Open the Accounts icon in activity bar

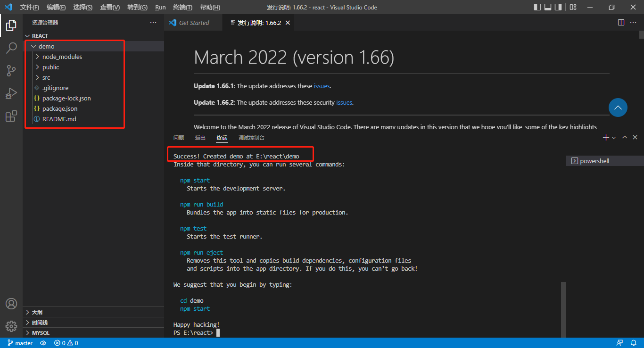(x=11, y=304)
